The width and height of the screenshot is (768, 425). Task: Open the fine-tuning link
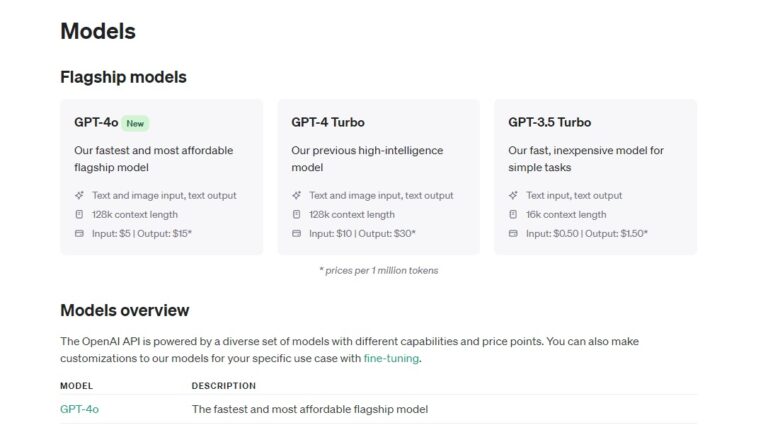tap(391, 358)
